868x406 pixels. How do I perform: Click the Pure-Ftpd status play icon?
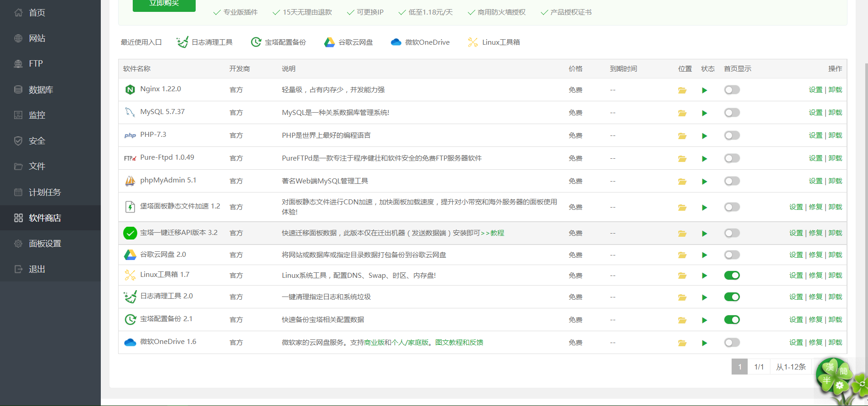(704, 159)
